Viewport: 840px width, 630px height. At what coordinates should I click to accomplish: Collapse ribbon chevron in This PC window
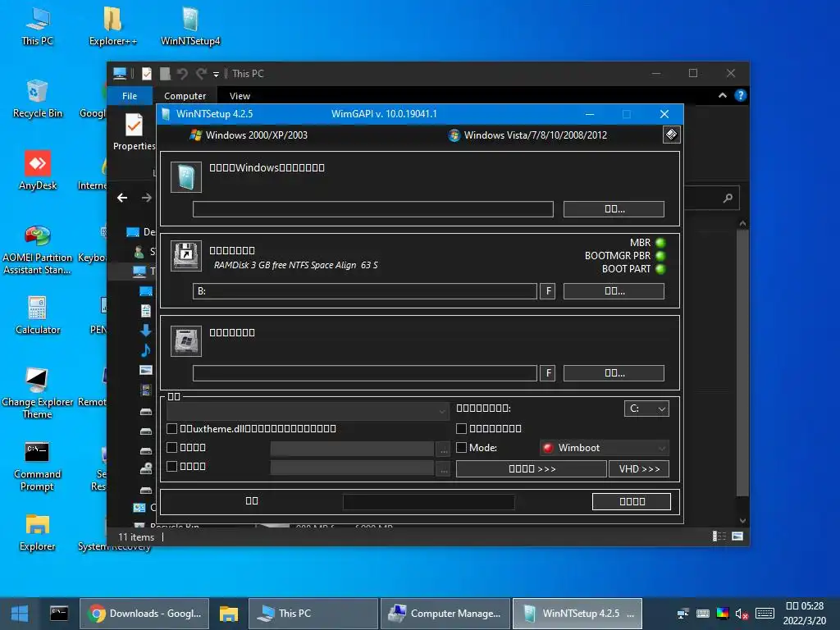[x=723, y=95]
